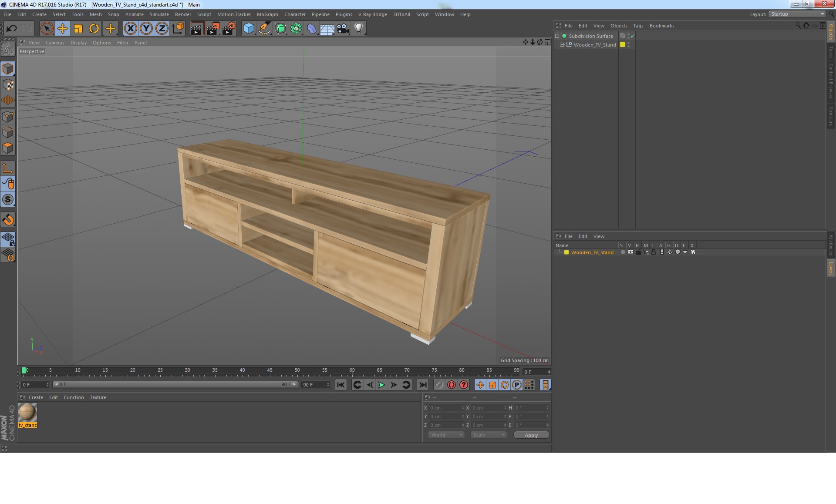
Task: Add a Floor environment object
Action: point(327,29)
